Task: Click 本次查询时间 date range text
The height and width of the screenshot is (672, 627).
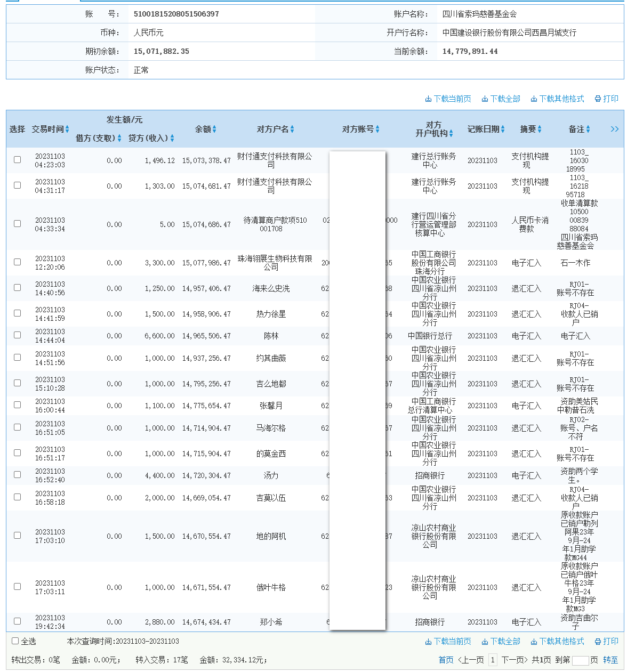Action: 123,641
